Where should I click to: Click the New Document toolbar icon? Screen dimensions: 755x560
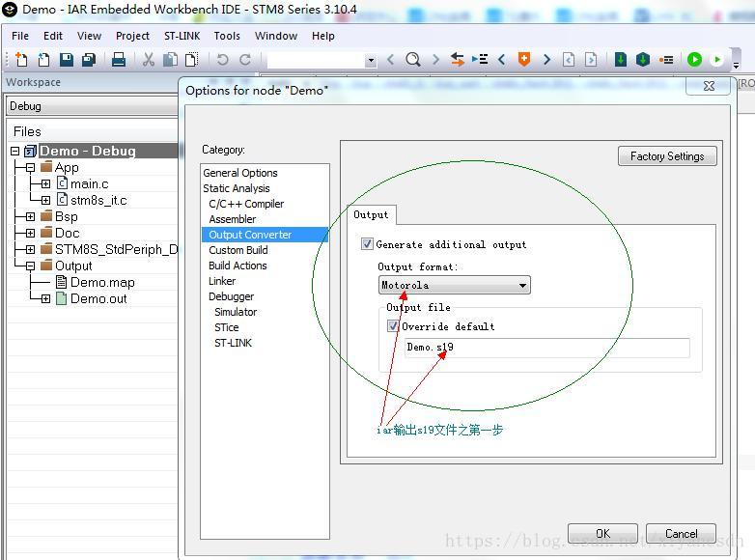[20, 59]
